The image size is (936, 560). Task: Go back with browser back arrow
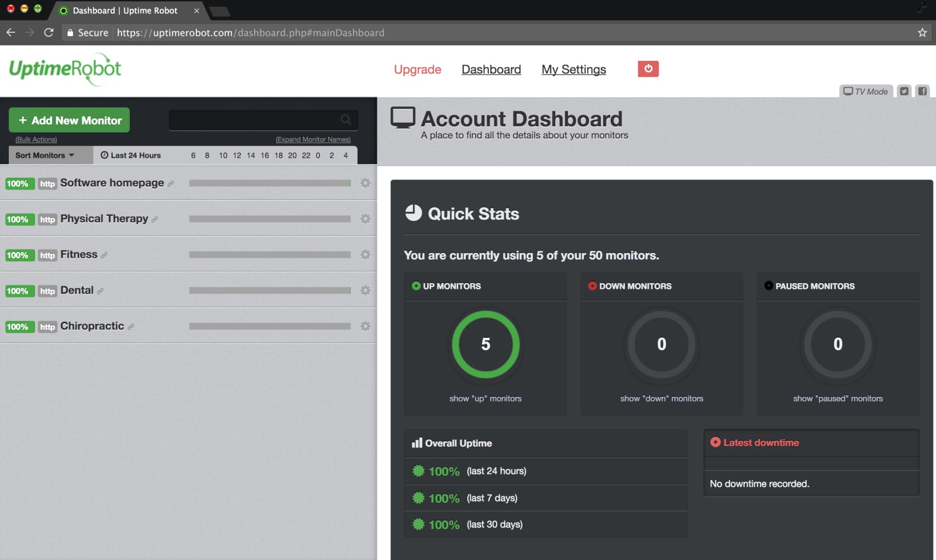click(11, 33)
